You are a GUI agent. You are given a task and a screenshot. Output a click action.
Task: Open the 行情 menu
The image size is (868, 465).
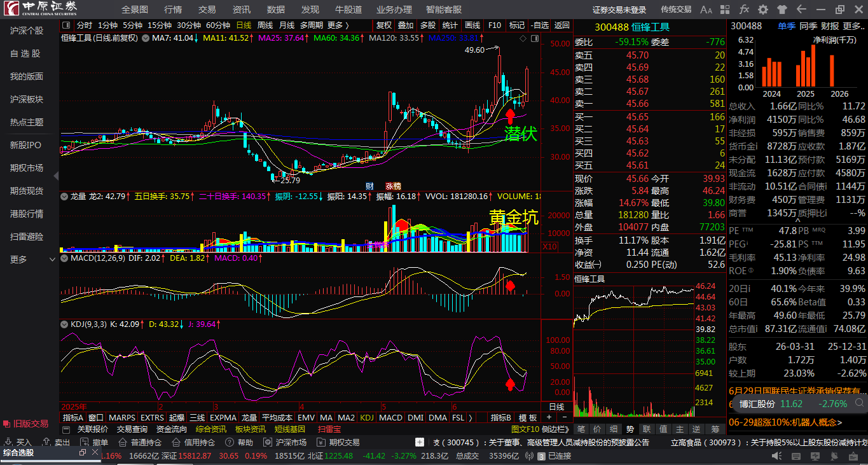click(173, 10)
